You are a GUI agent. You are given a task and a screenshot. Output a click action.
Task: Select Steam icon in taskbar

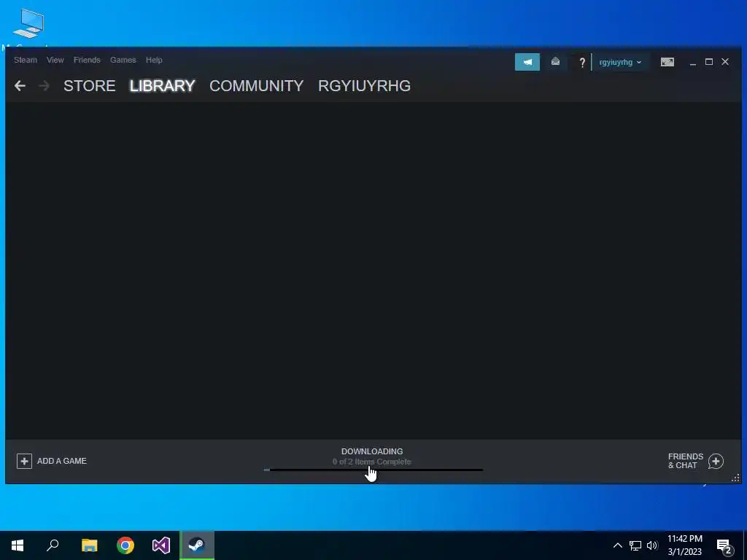click(197, 545)
